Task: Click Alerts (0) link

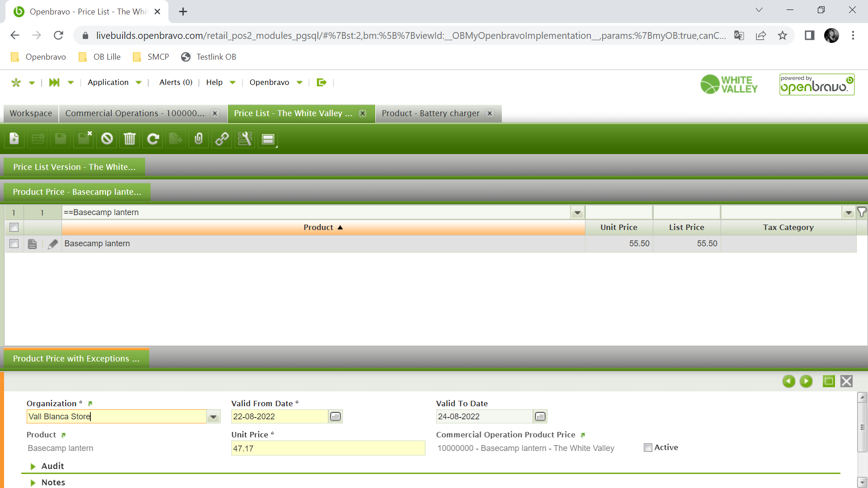Action: pyautogui.click(x=176, y=82)
